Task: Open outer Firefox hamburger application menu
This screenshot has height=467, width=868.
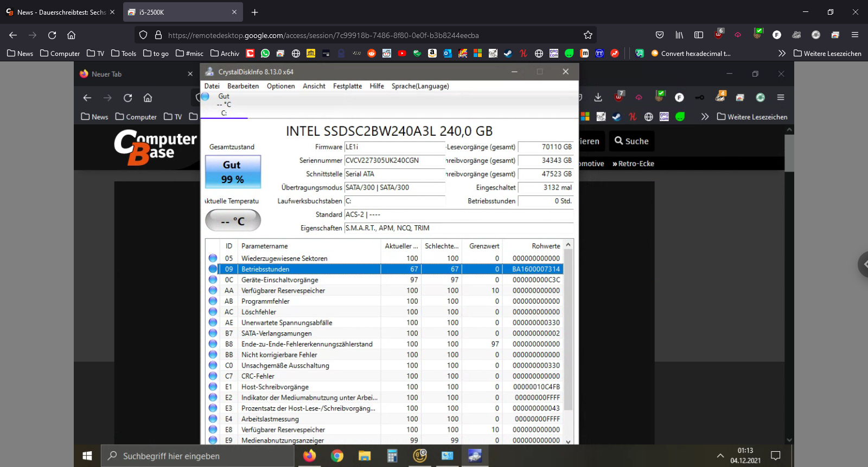Action: pos(855,35)
